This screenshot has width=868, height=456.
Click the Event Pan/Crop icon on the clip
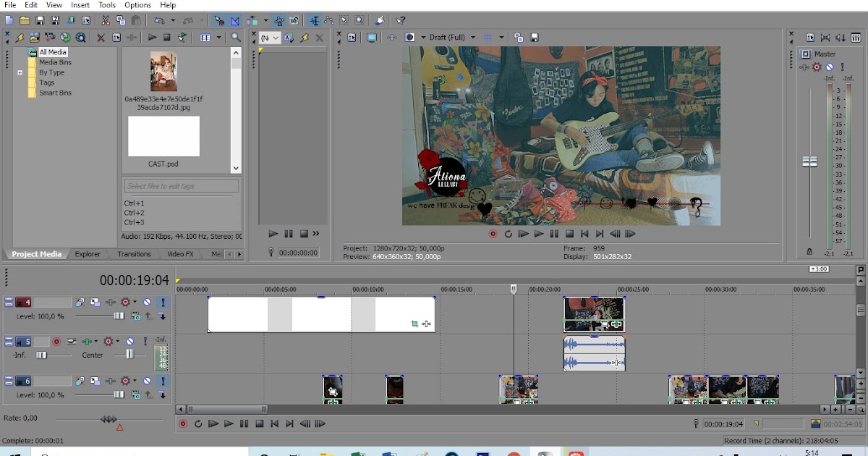[414, 324]
